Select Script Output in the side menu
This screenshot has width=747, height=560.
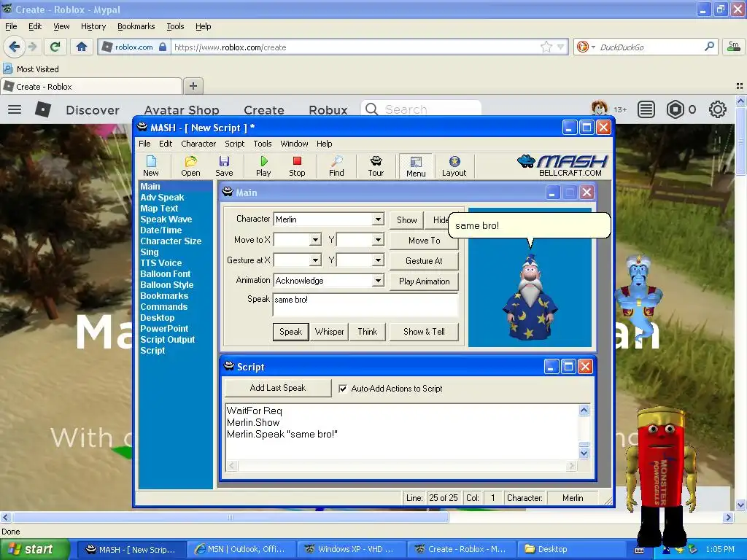click(167, 340)
